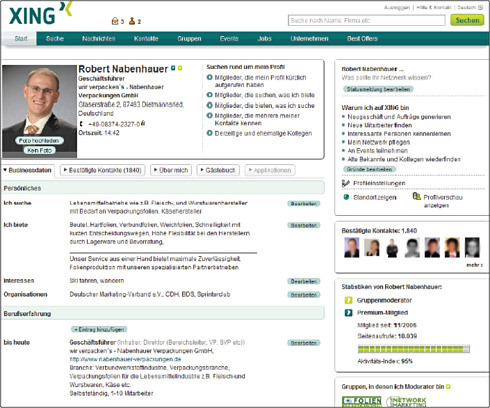Expand the Bestätigte Kontakte (1840) tab
Screen dimensions: 490x408
click(103, 170)
